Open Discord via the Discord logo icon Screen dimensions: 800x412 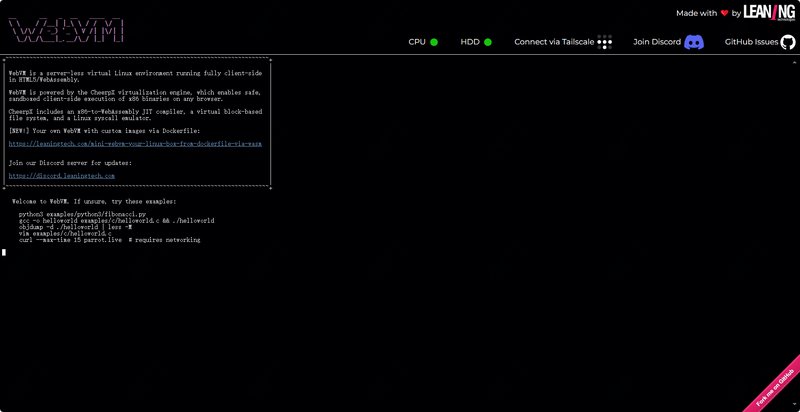click(x=694, y=42)
